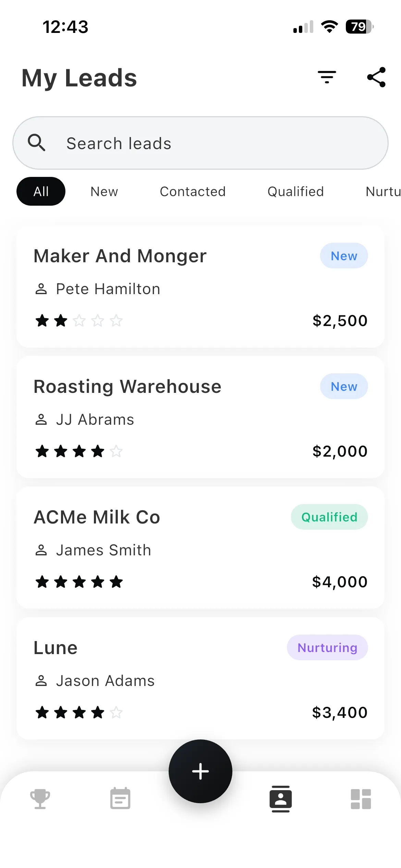Select the Nurturing filter chip
This screenshot has width=401, height=868.
tap(383, 191)
